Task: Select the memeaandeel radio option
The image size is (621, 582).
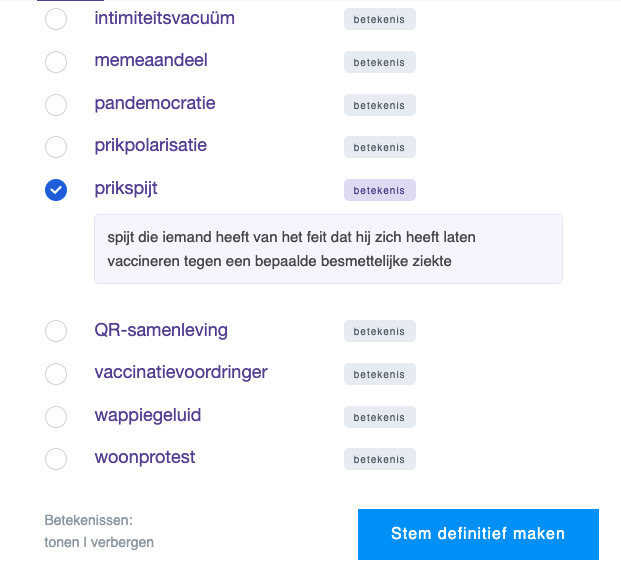Action: tap(56, 62)
